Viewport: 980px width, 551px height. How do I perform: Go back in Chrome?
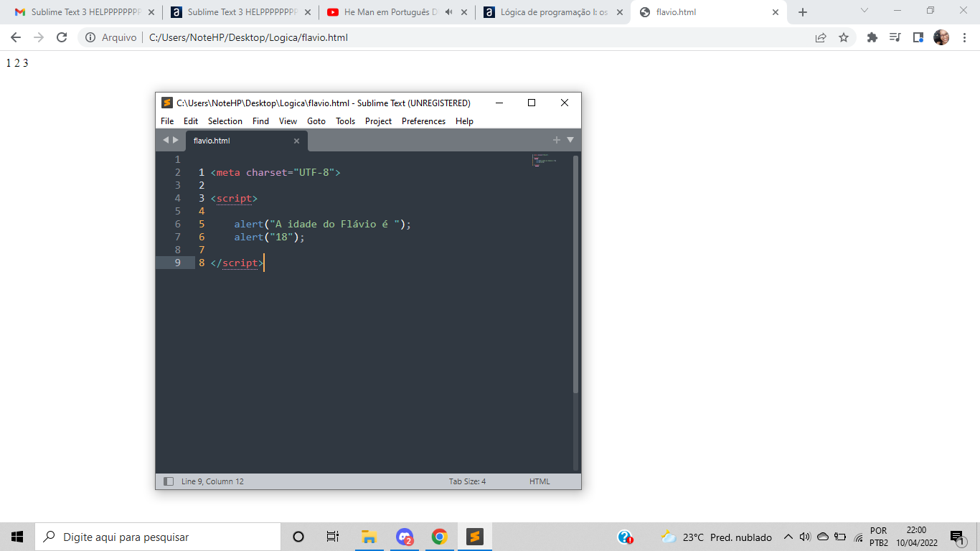(x=16, y=37)
